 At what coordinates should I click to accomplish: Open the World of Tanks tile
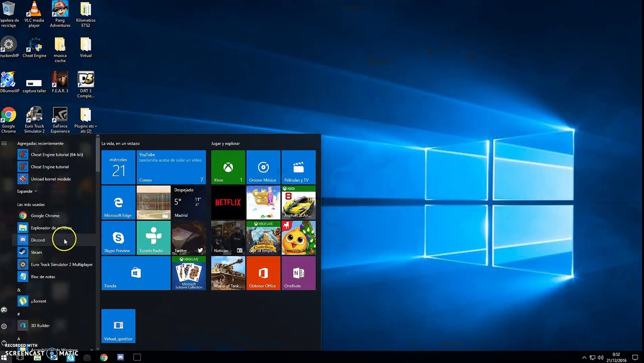(228, 273)
